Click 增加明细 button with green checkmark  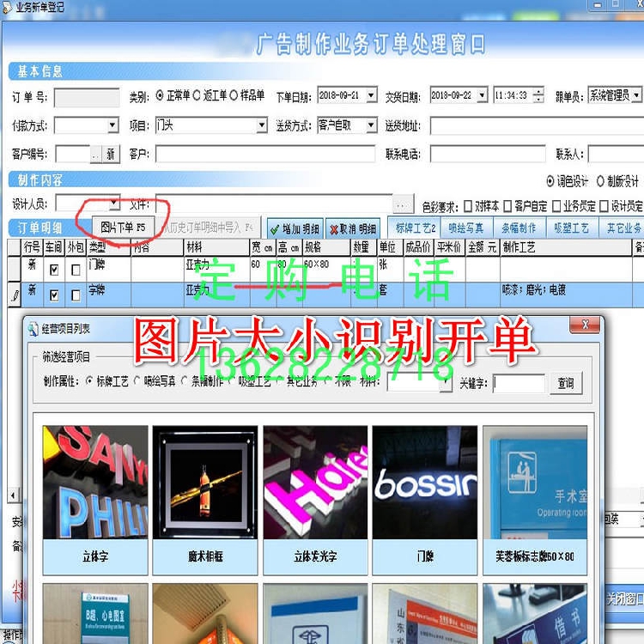tap(295, 228)
